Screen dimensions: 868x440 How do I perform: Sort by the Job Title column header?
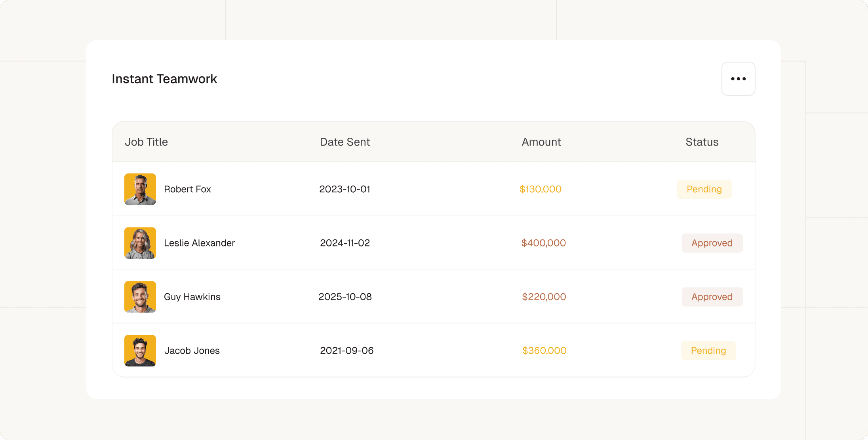tap(146, 142)
